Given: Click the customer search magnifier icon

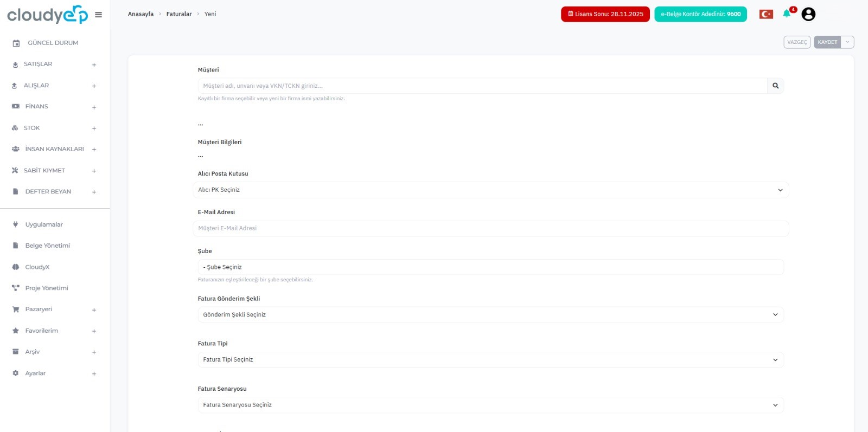Looking at the screenshot, I should [x=775, y=86].
